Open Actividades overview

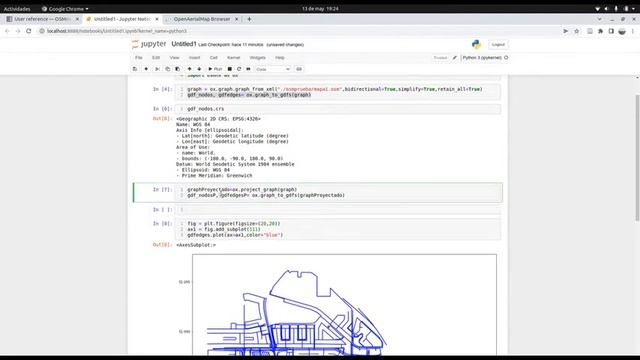(x=17, y=9)
